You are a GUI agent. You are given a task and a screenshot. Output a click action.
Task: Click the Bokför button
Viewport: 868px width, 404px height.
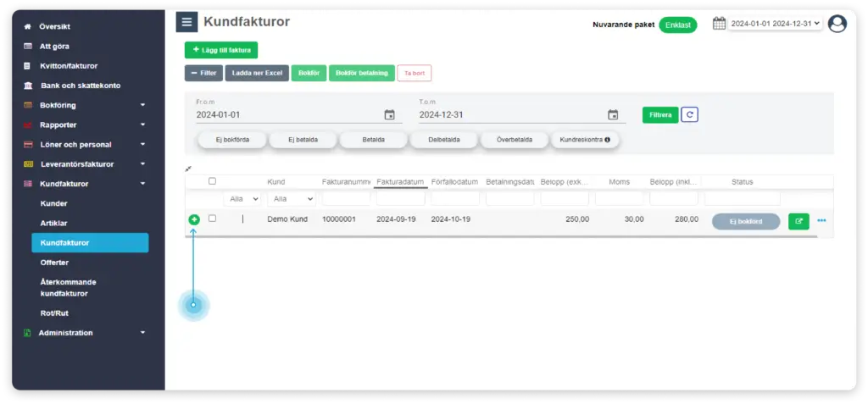pyautogui.click(x=309, y=73)
